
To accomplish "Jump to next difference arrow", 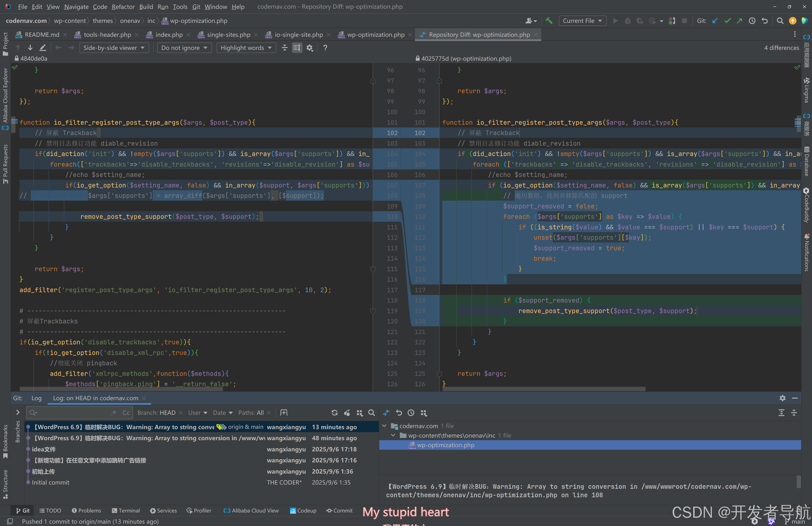I will [30, 48].
